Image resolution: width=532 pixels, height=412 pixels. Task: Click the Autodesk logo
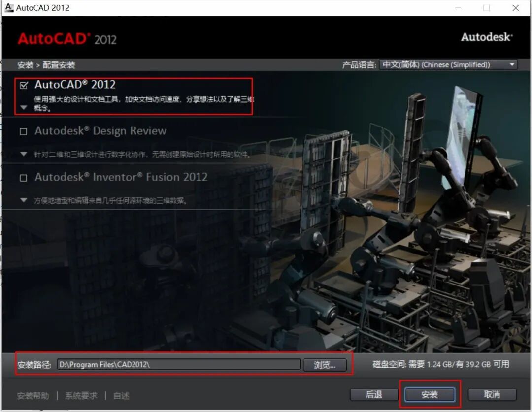487,37
